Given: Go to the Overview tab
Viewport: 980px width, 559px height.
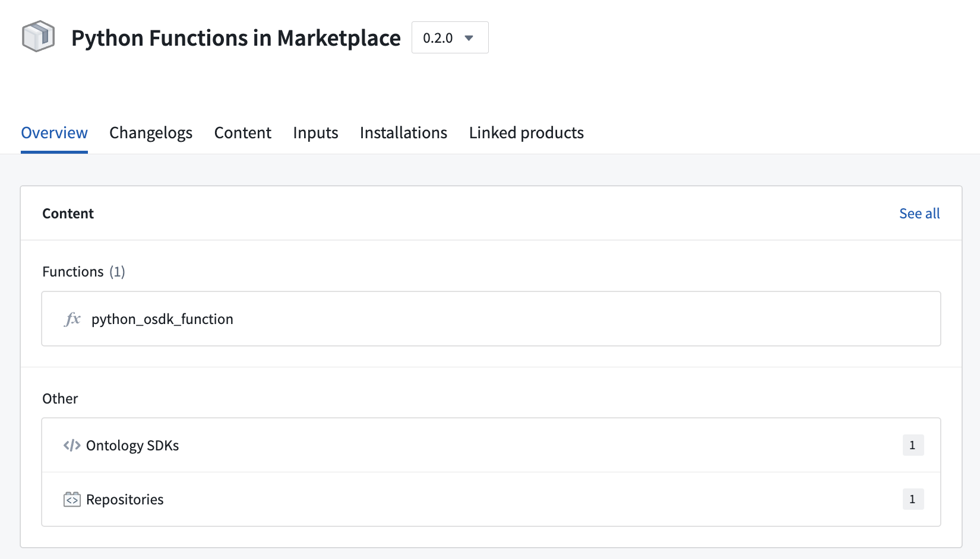Looking at the screenshot, I should (54, 132).
